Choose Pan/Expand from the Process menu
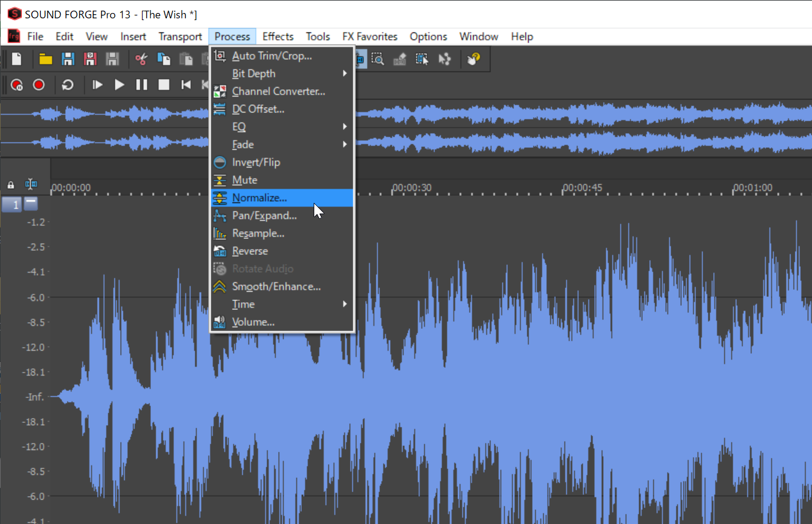 [x=282, y=216]
